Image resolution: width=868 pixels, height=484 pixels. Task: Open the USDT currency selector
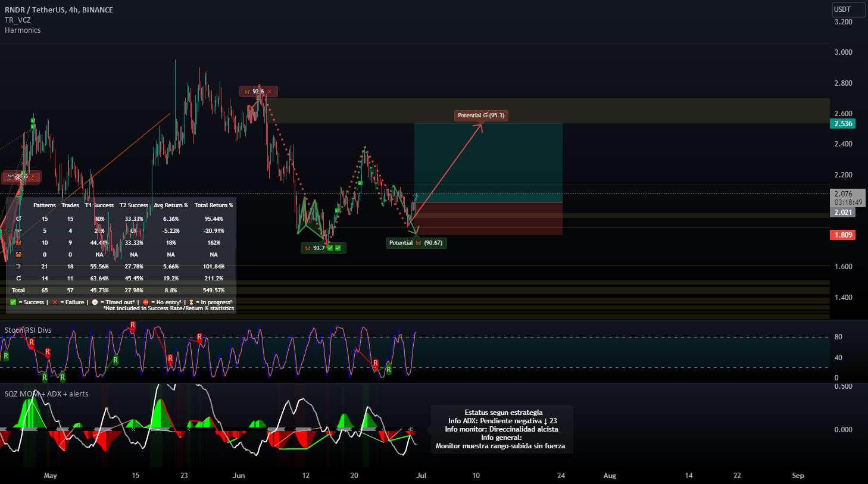point(848,10)
